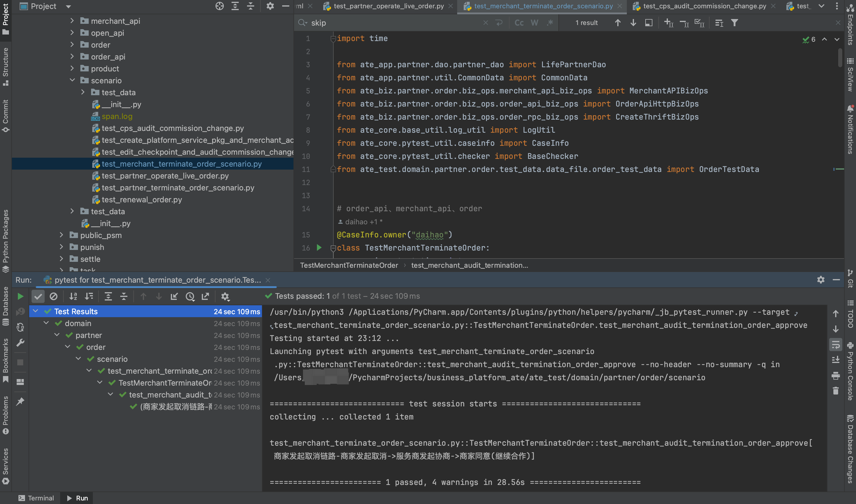Open the Python Console tool window
The image size is (856, 504).
[x=850, y=371]
